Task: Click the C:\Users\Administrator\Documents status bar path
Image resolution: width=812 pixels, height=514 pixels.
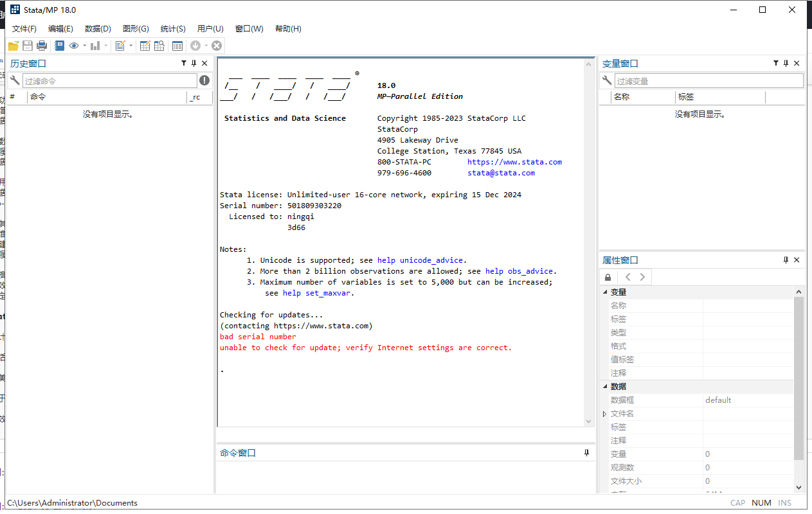Action: pos(72,503)
